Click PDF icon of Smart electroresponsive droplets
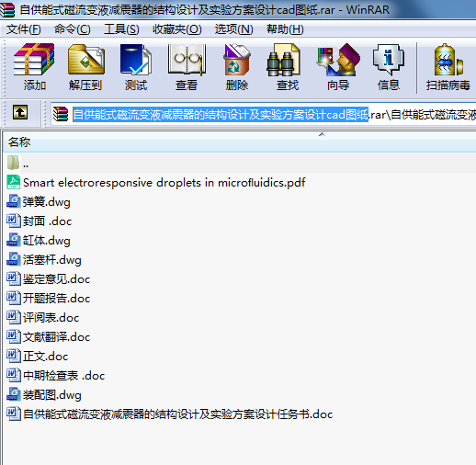476x465 pixels. click(14, 182)
